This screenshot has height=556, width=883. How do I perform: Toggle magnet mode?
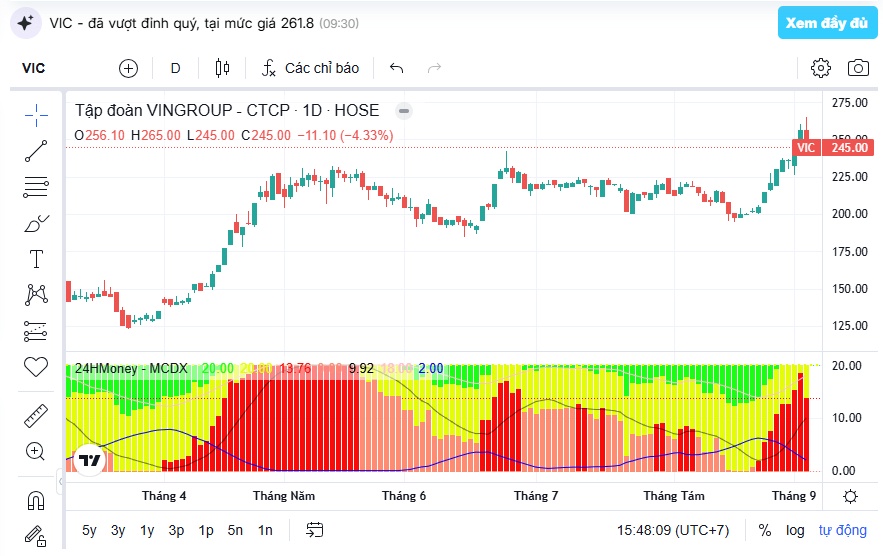coord(36,500)
